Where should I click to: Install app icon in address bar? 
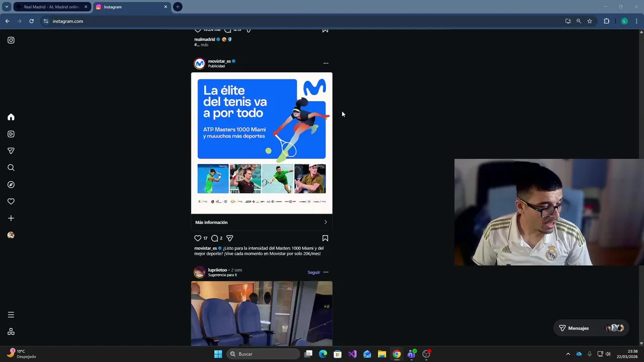click(x=568, y=21)
